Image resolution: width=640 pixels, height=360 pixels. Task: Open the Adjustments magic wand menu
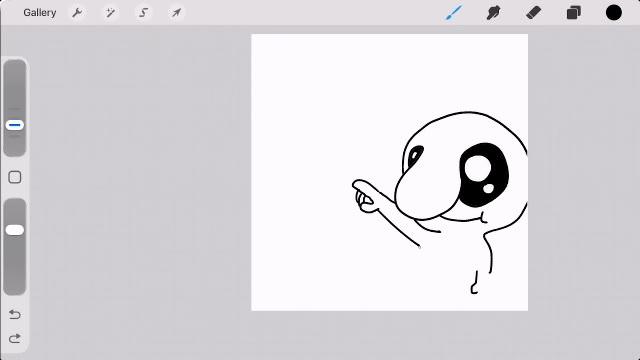coord(110,13)
